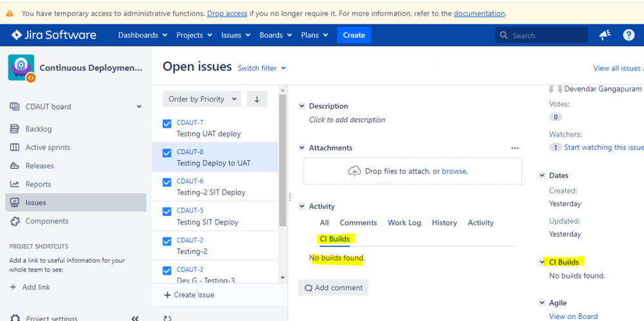Click the Components puzzle icon

(x=14, y=221)
